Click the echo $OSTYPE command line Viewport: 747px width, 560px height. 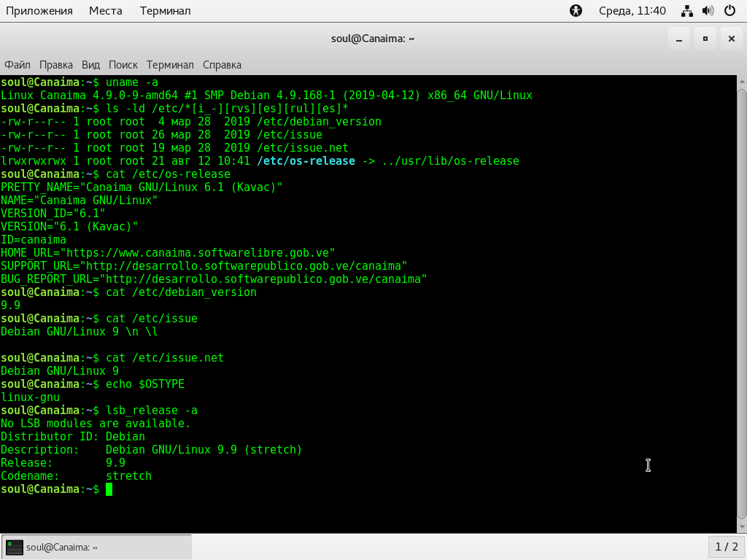click(93, 384)
